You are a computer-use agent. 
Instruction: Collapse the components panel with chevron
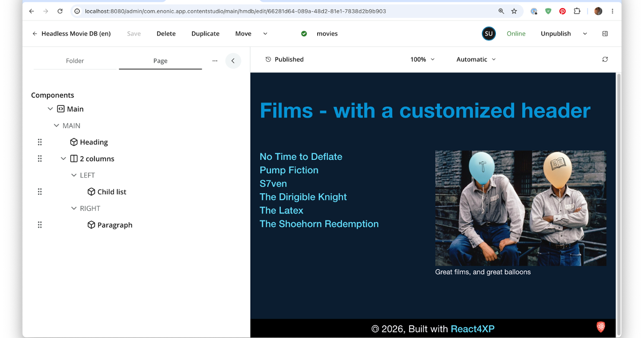[233, 61]
